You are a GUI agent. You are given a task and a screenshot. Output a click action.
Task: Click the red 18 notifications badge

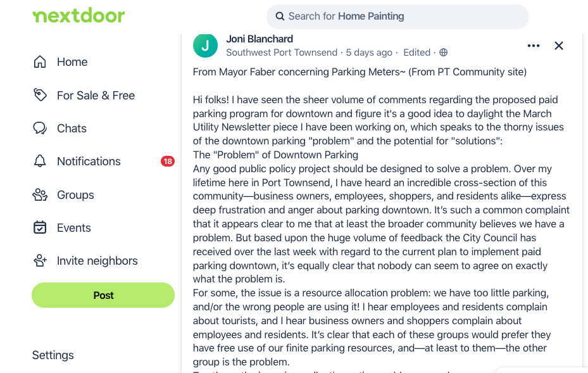pyautogui.click(x=168, y=161)
